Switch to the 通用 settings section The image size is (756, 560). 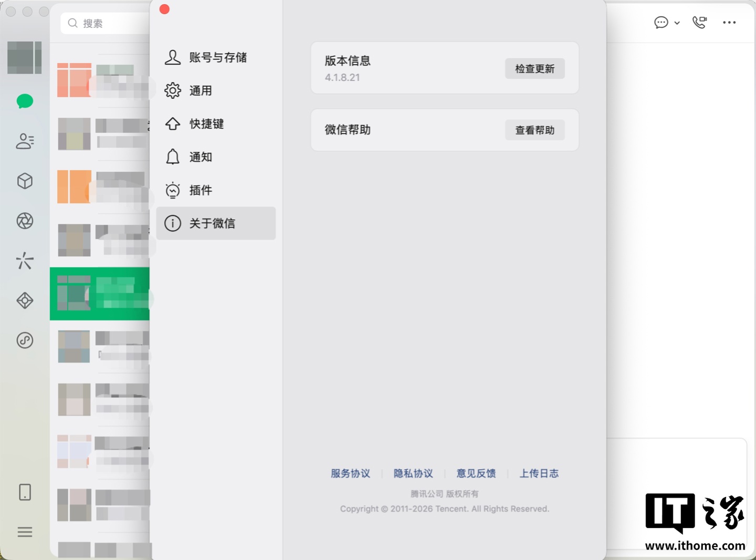tap(216, 90)
